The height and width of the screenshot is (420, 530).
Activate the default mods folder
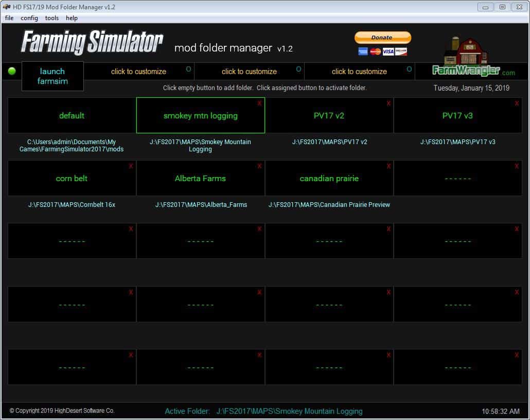[72, 116]
